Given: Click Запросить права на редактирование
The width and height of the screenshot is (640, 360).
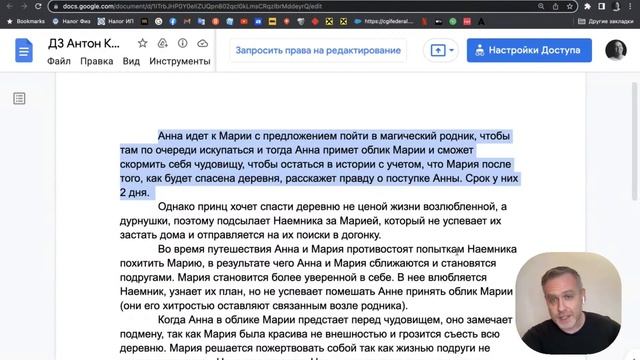Looking at the screenshot, I should [x=318, y=50].
